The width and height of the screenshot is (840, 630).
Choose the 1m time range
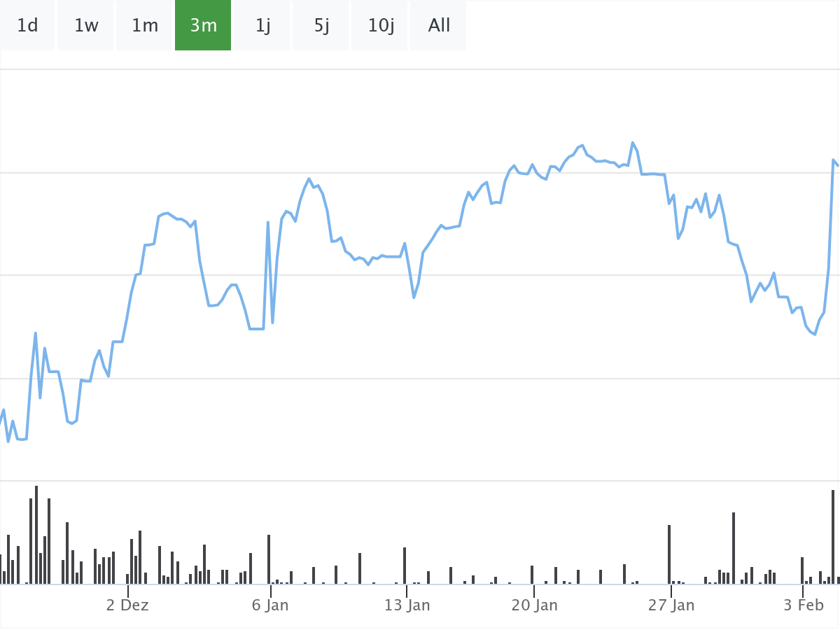(x=145, y=26)
